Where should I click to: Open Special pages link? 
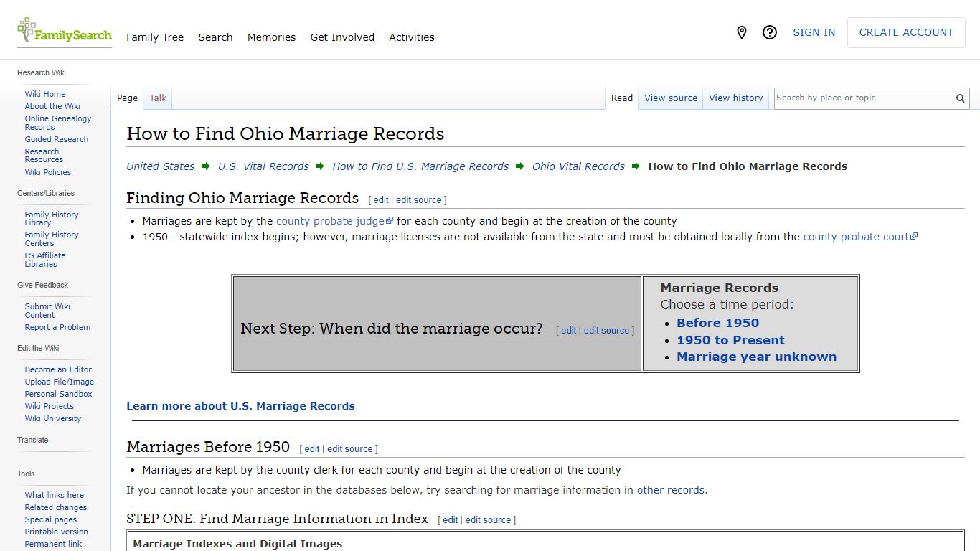(51, 519)
